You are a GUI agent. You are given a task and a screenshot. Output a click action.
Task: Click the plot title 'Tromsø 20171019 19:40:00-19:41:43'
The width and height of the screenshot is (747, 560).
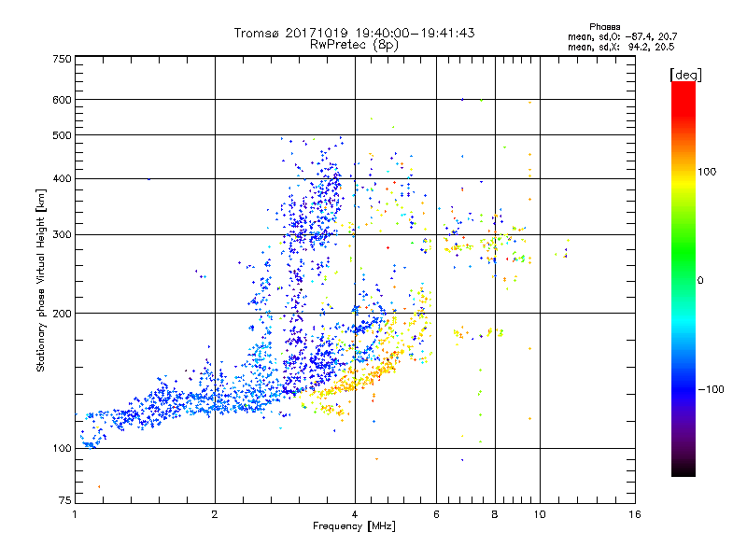(354, 33)
